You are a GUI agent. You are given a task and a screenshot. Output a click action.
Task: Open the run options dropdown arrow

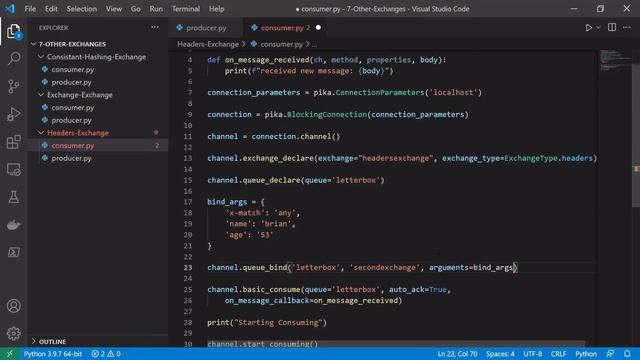598,28
